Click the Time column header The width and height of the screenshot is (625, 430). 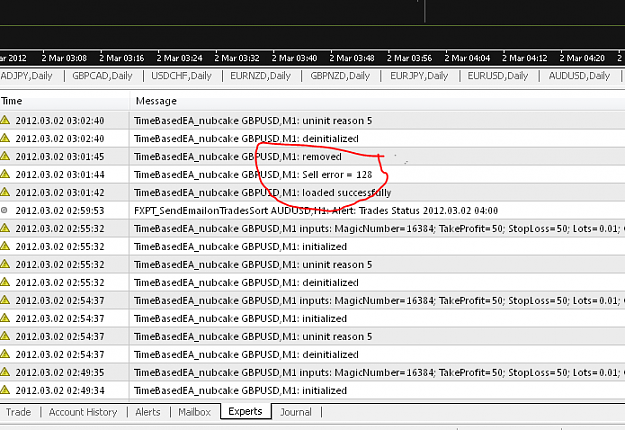pyautogui.click(x=64, y=101)
